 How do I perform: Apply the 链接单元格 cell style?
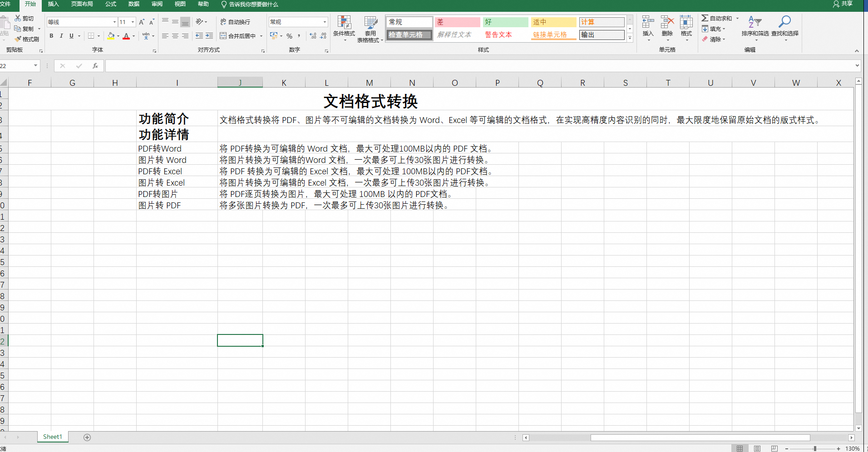553,34
